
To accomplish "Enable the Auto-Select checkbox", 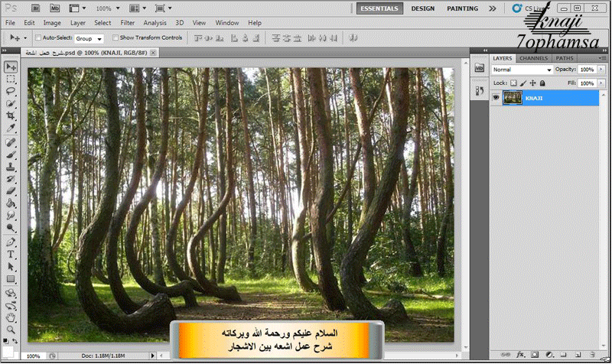I will (x=38, y=37).
